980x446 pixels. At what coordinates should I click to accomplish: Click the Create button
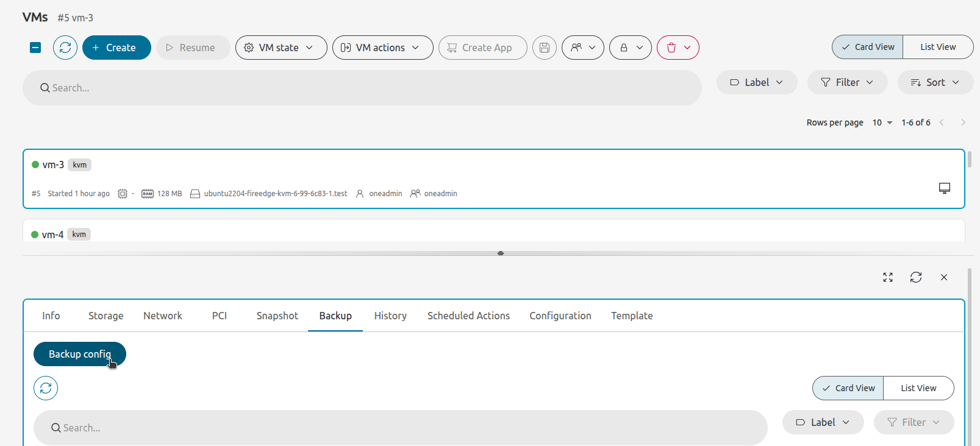click(x=116, y=48)
